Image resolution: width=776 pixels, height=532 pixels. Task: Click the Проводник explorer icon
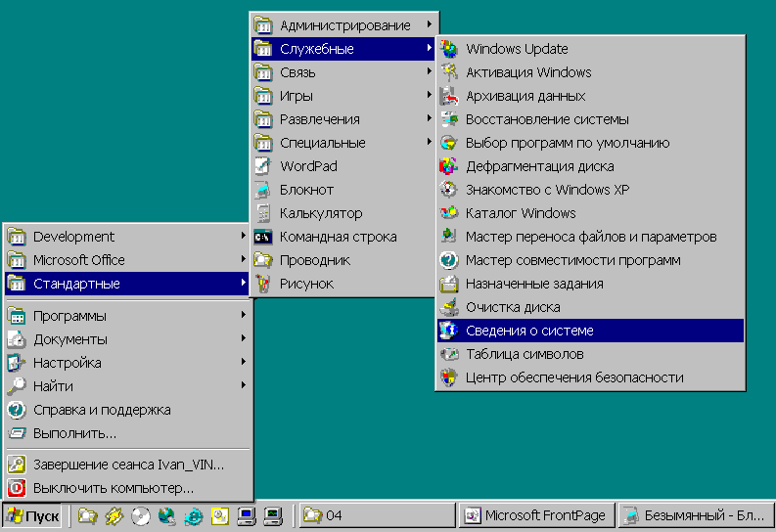(x=263, y=259)
